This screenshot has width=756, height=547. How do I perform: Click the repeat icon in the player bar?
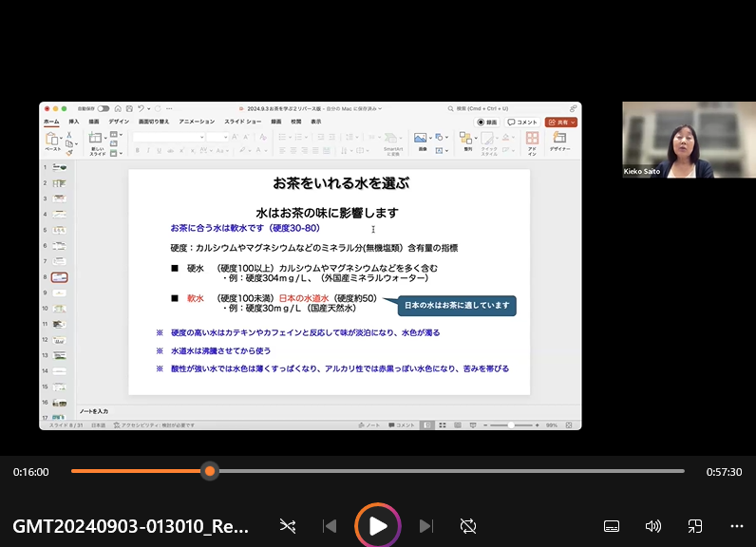tap(467, 526)
